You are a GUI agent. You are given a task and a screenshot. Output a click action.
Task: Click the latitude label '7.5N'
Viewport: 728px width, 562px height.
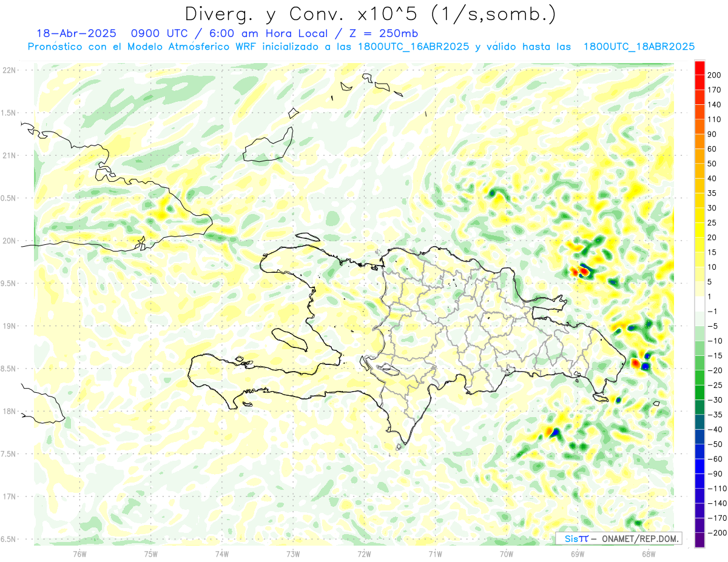(8, 454)
